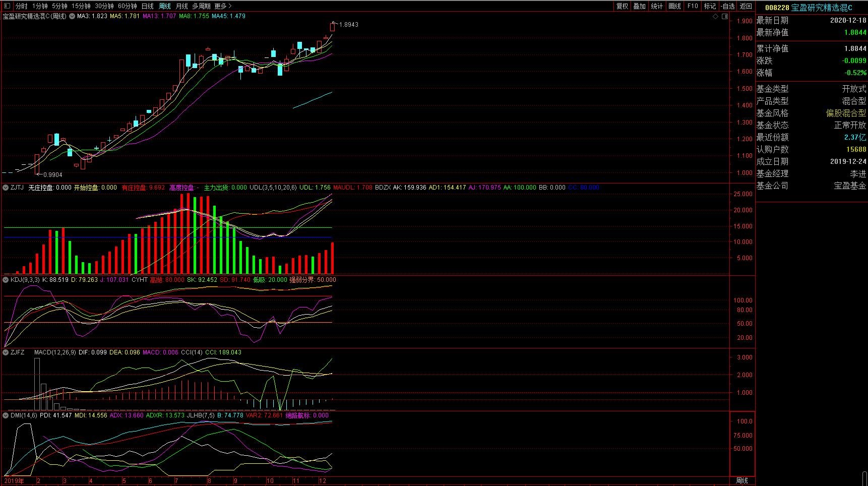Open the KDJ indicator dropdown arrow
The image size is (868, 486).
[6, 280]
